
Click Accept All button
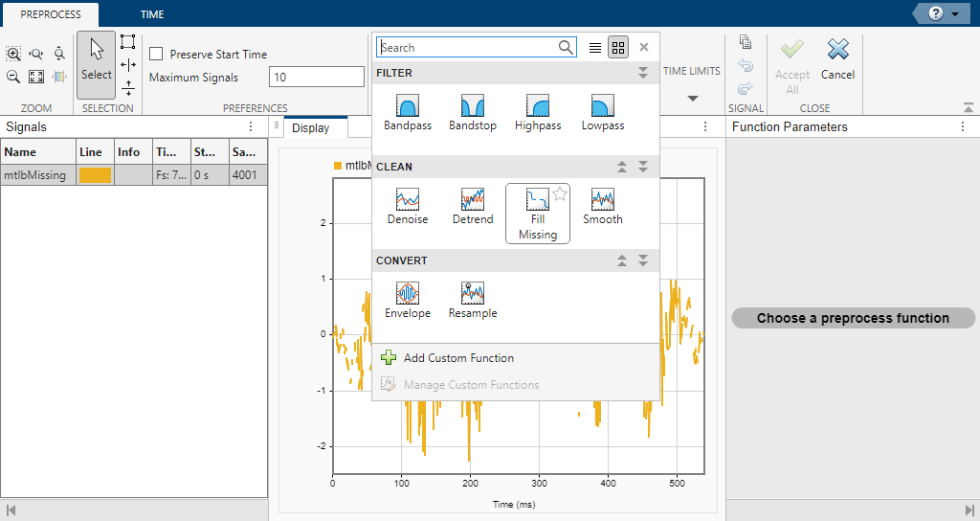(791, 66)
